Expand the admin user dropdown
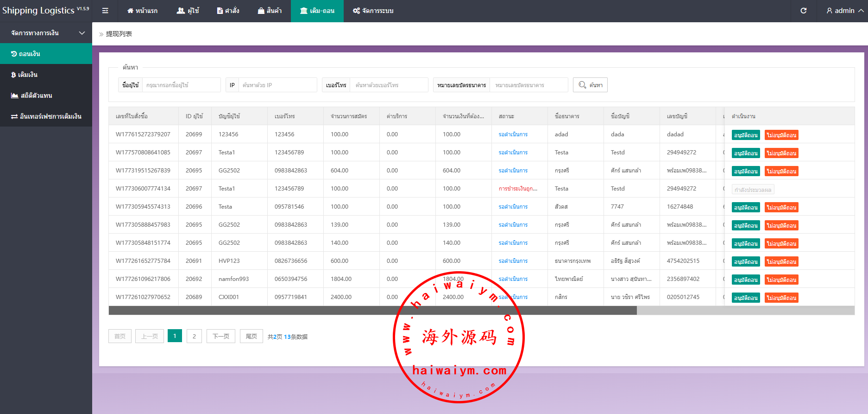Viewport: 868px width, 414px height. point(845,11)
